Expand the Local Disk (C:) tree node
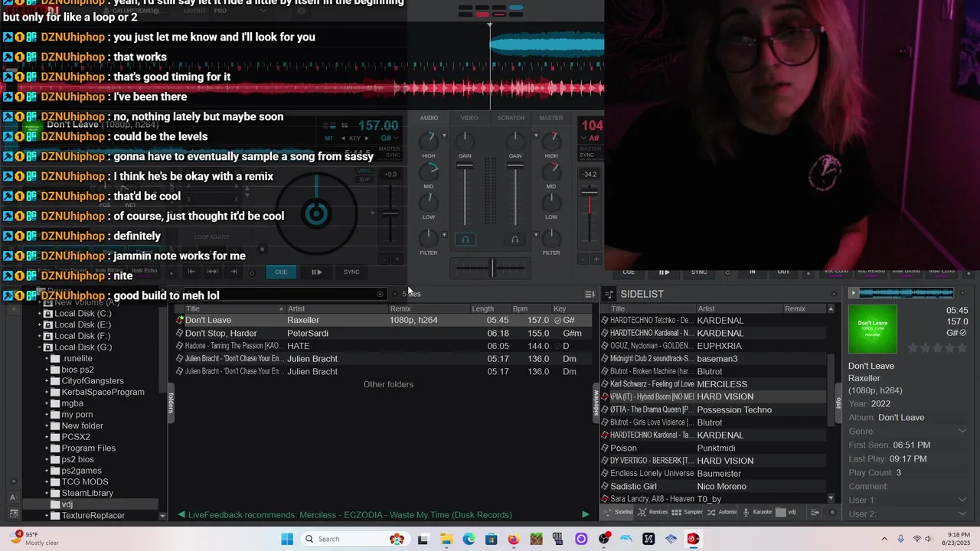 [x=40, y=314]
